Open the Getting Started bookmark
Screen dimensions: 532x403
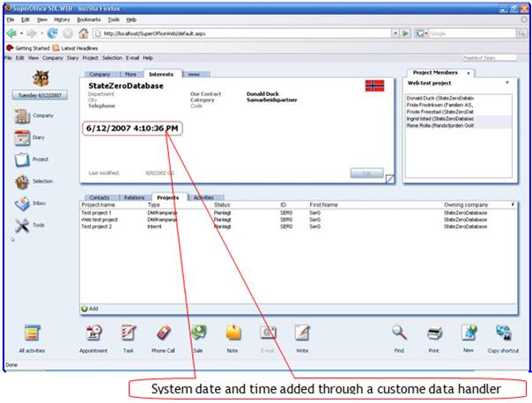pyautogui.click(x=28, y=48)
